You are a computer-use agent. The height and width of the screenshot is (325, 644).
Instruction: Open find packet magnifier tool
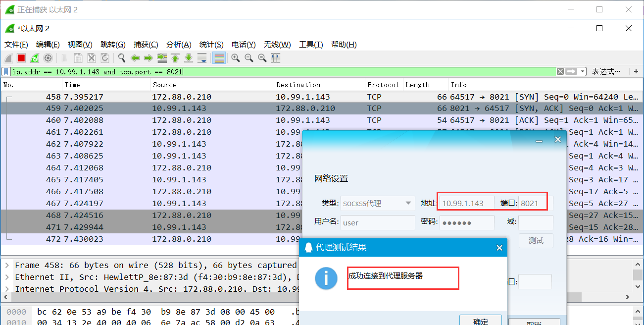[121, 58]
